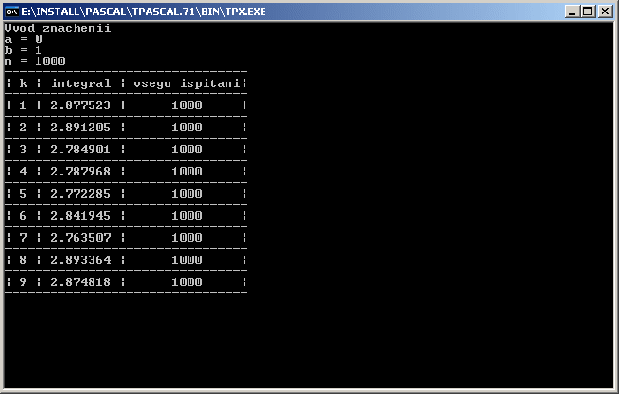This screenshot has width=621, height=396.
Task: Click the console system menu icon
Action: (x=12, y=11)
